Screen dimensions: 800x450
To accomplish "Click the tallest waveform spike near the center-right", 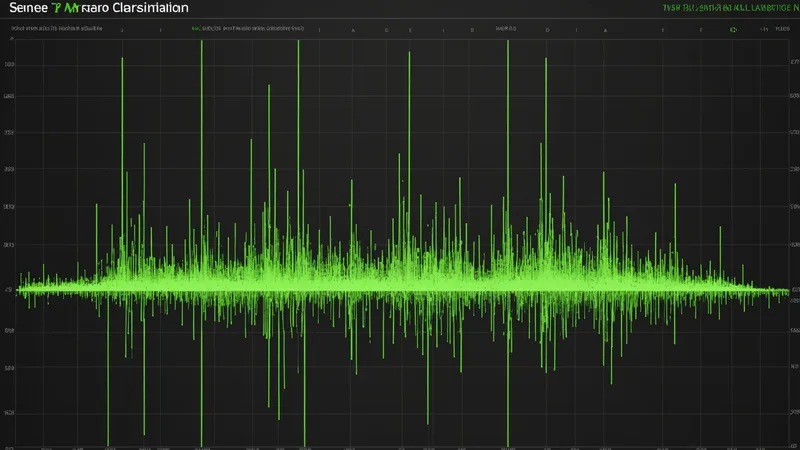I will click(508, 244).
